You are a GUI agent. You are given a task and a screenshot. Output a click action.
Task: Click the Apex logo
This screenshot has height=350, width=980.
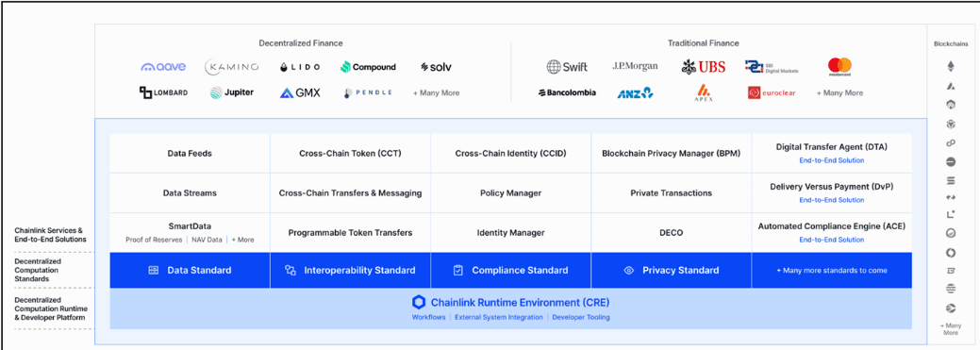tap(703, 92)
